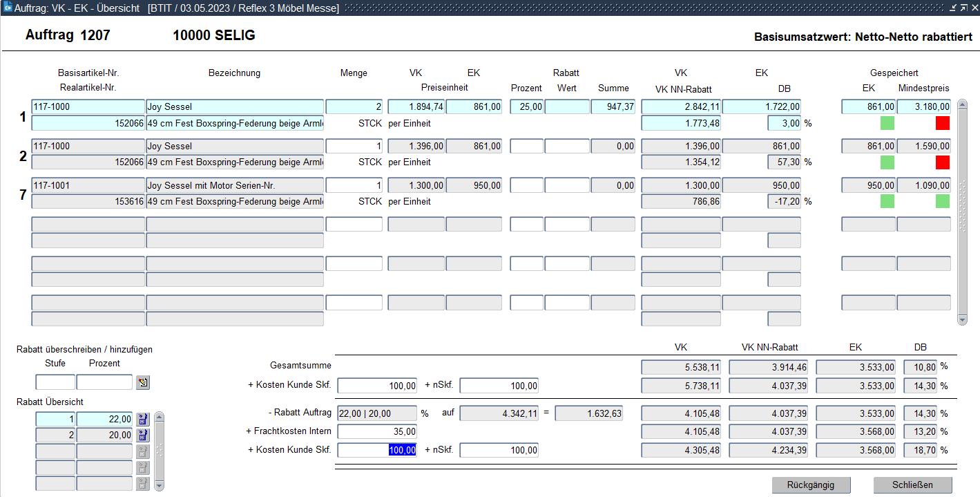
Task: Click the apply discount icon beside Prozent field
Action: coord(143,382)
